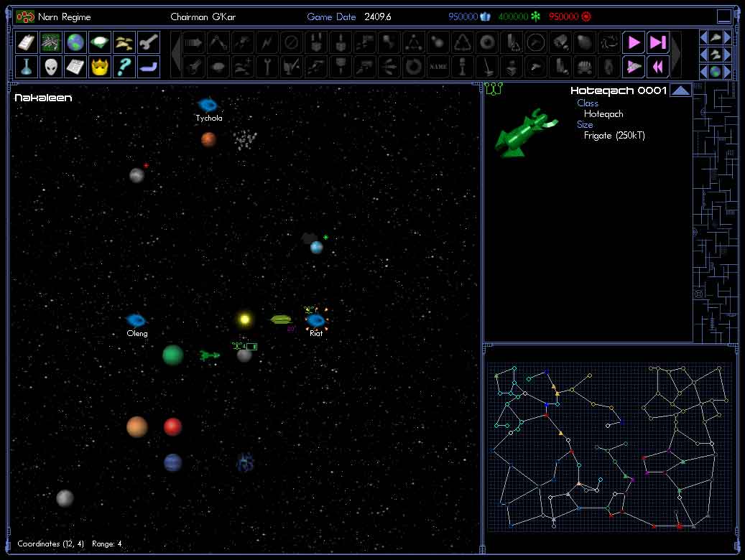Open the blue flask research icon

coord(27,67)
